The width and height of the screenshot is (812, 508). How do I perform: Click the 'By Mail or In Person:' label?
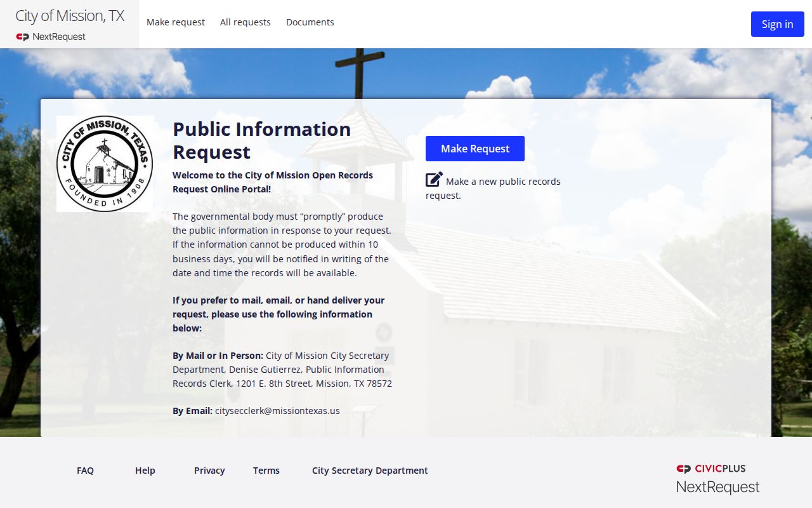tap(218, 356)
